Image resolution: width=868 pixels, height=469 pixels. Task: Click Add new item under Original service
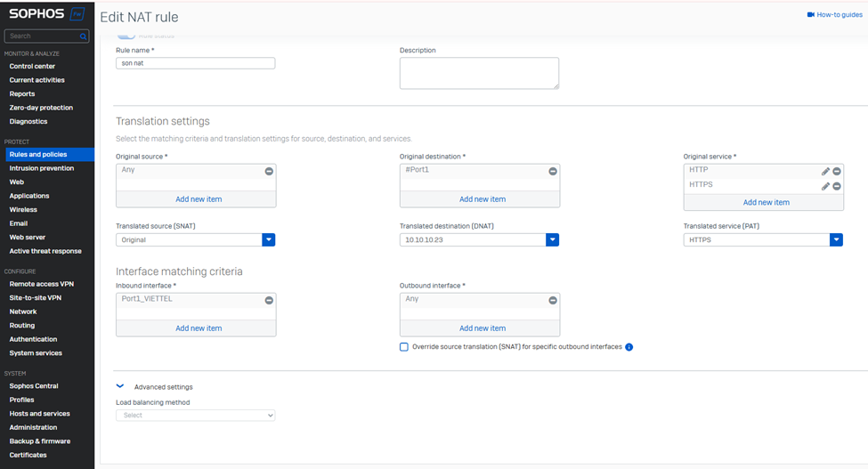(766, 202)
